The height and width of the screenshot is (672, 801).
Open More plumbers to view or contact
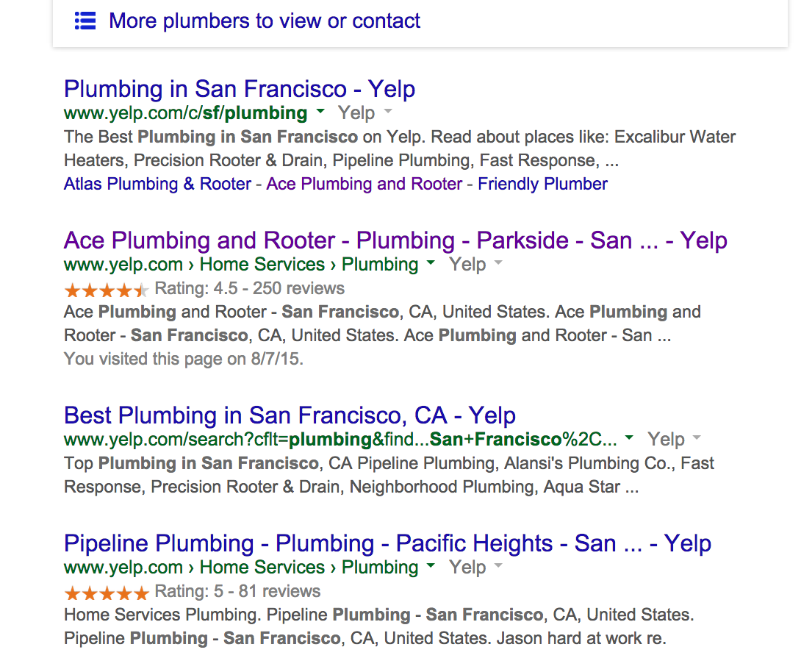click(265, 21)
